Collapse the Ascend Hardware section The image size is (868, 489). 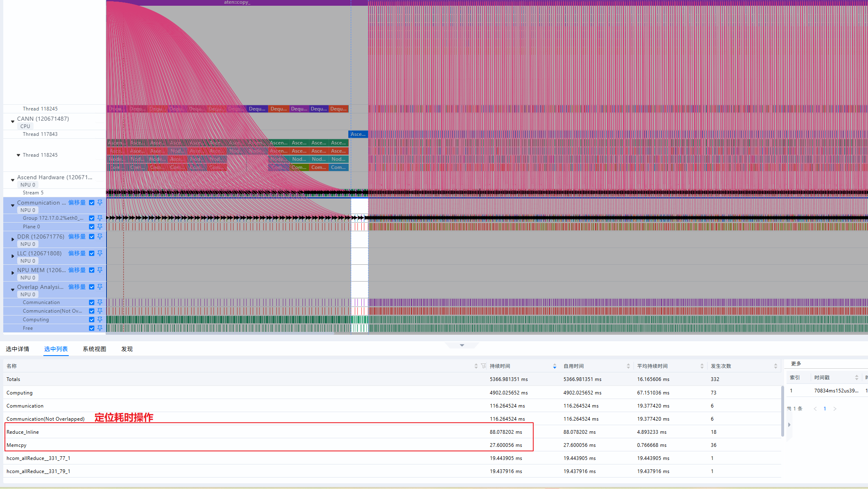(13, 180)
